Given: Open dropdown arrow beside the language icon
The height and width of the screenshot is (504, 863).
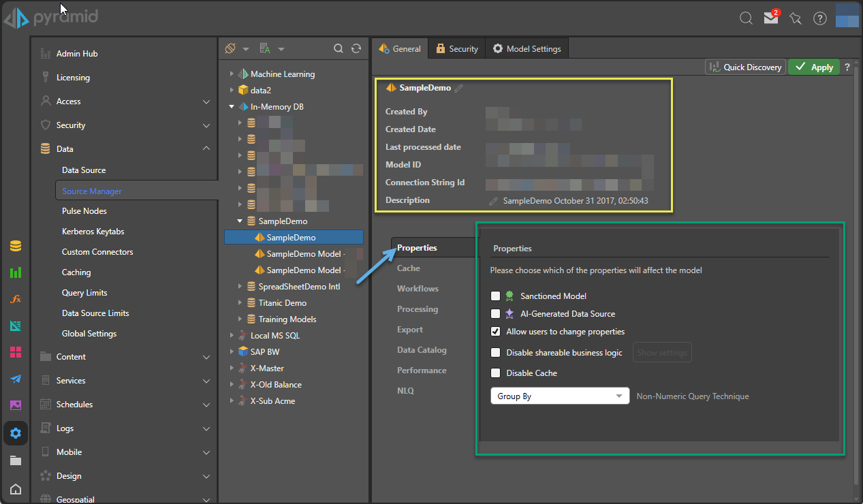Looking at the screenshot, I should [281, 49].
